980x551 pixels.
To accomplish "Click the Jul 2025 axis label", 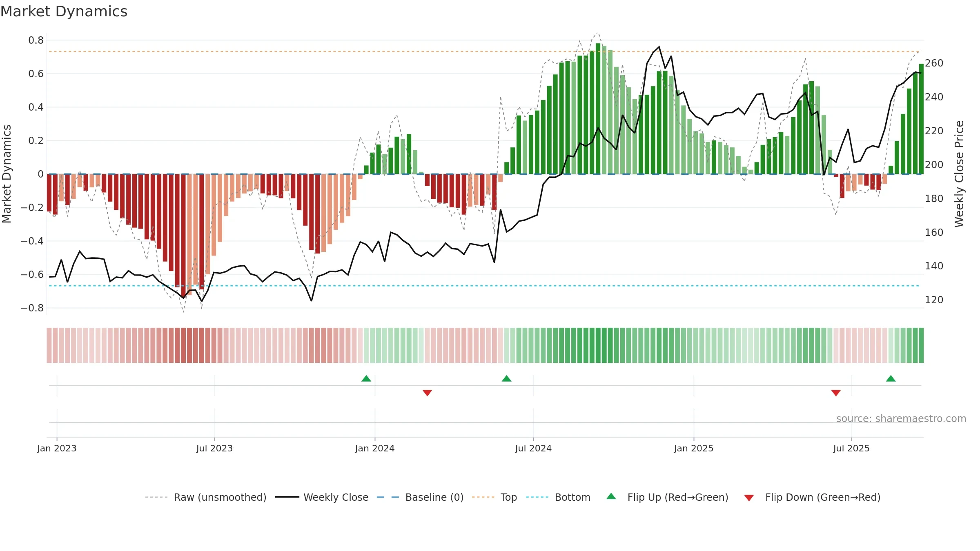I will (851, 448).
